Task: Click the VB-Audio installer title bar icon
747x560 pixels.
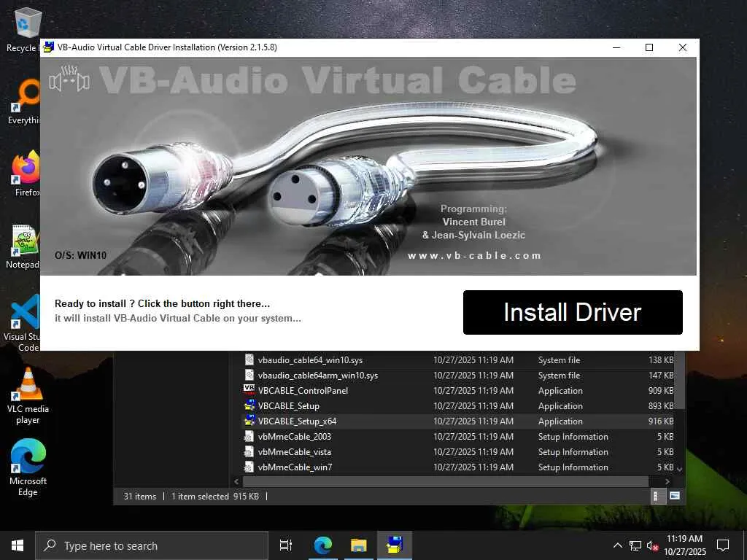Action: click(49, 47)
